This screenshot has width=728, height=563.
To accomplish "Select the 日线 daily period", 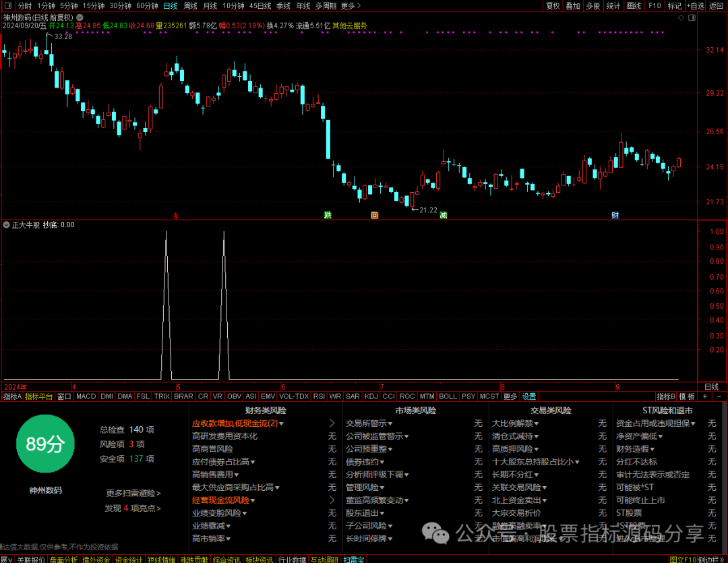I will pos(171,5).
